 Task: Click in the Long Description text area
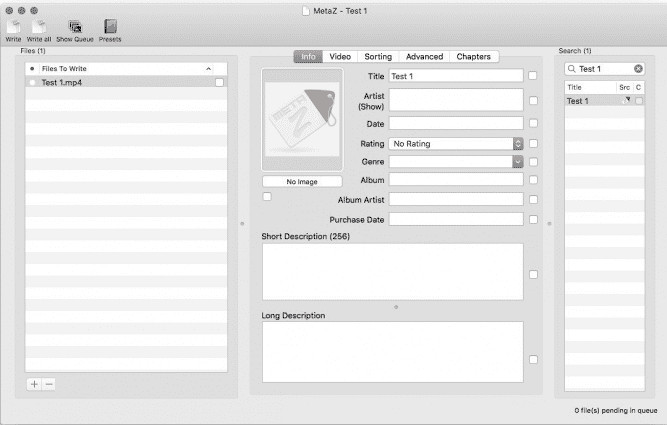point(393,352)
